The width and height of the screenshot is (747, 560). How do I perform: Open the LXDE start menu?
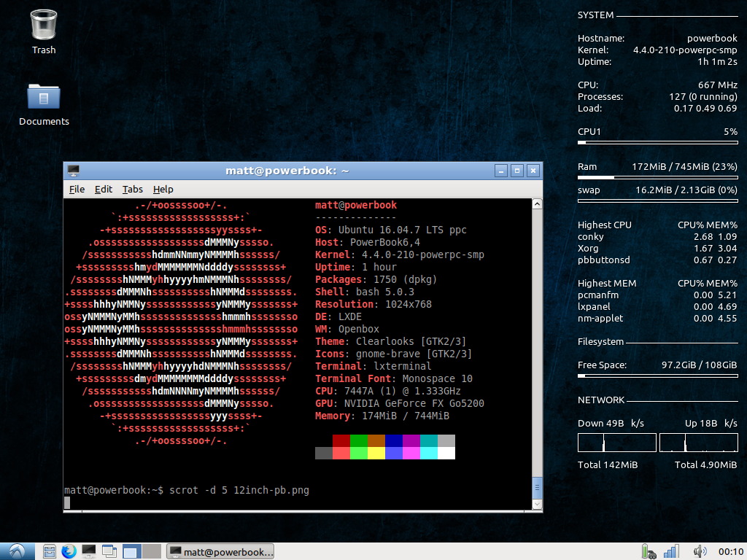coord(16,551)
